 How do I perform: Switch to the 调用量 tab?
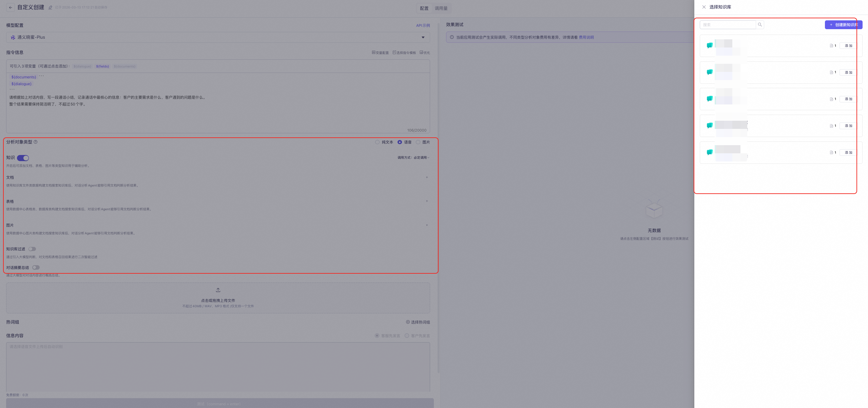pos(441,8)
